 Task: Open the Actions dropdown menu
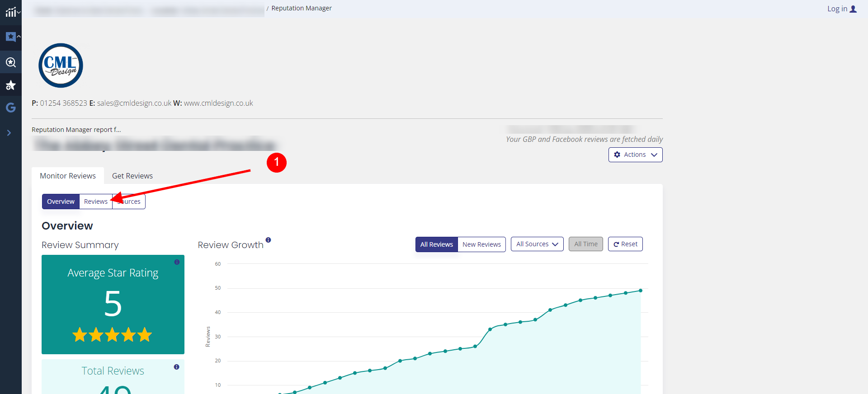(x=635, y=155)
